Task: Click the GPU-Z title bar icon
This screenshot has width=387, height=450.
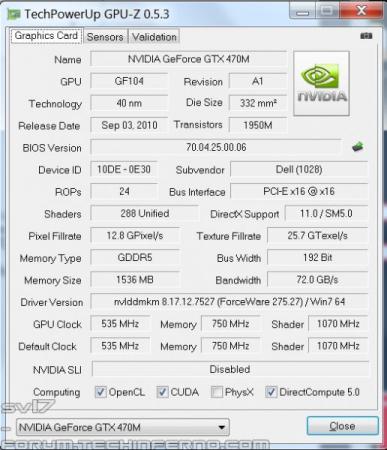Action: pos(14,14)
